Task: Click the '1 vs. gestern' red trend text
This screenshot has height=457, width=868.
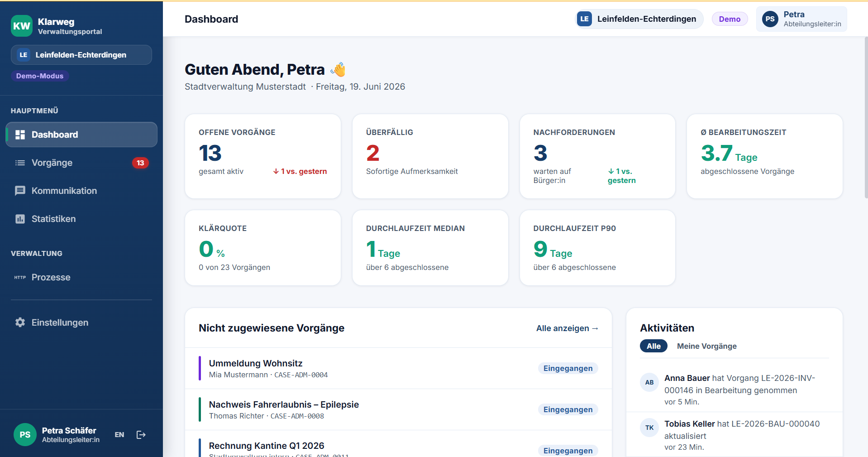Action: point(300,171)
